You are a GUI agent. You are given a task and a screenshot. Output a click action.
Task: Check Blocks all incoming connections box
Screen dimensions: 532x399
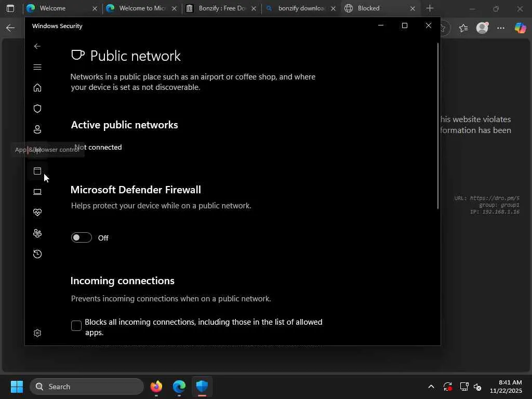(76, 326)
